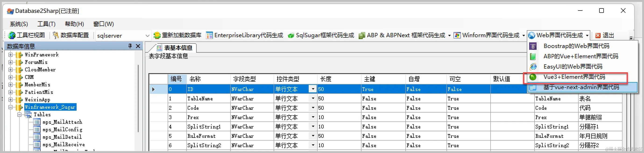Select Winframework_Sugar in database tree
Screen dimensions: 644x153
click(50, 107)
